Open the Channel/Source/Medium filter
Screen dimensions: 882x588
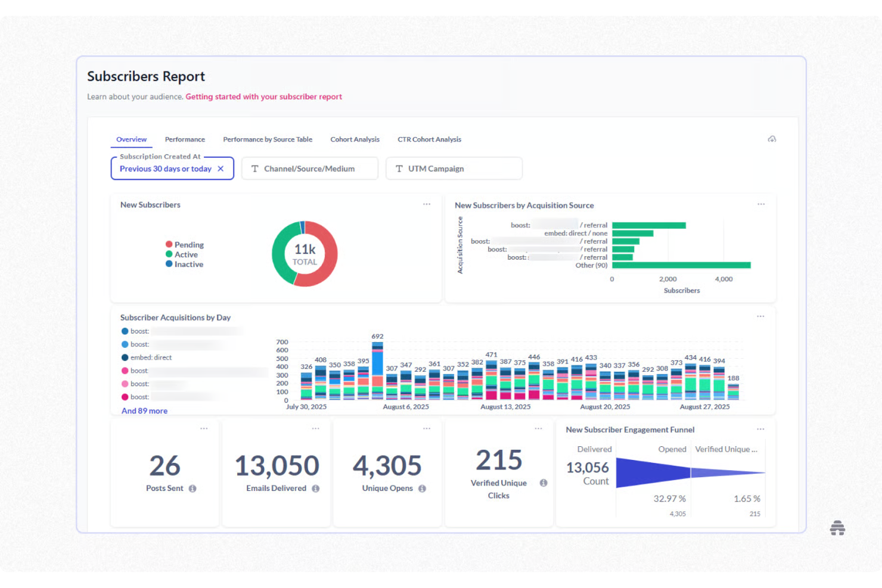tap(309, 169)
